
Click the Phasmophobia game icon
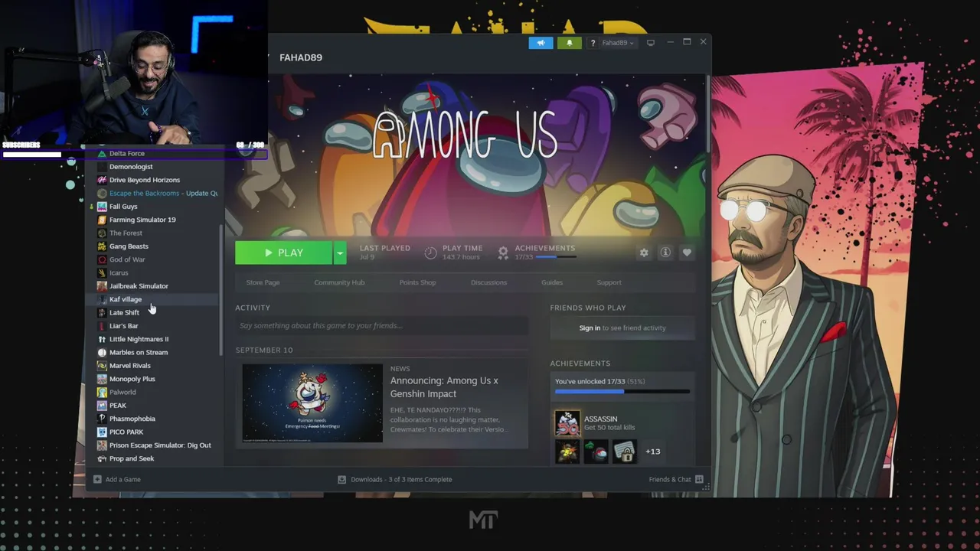[102, 419]
